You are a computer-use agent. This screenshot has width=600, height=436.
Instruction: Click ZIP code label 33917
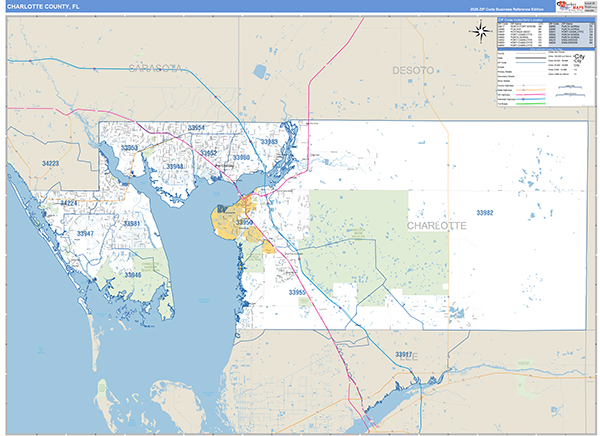(x=404, y=354)
